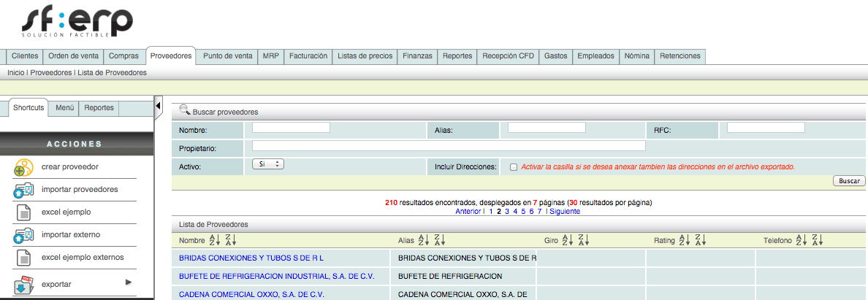Image resolution: width=868 pixels, height=300 pixels.
Task: Sort Alias column descending Z-A
Action: [438, 240]
